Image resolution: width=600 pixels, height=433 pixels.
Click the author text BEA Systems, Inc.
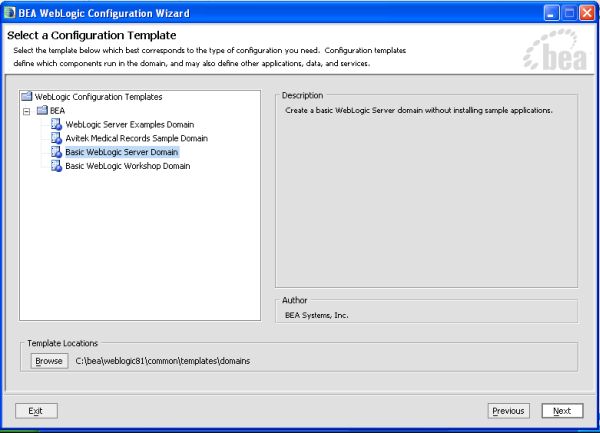[316, 315]
